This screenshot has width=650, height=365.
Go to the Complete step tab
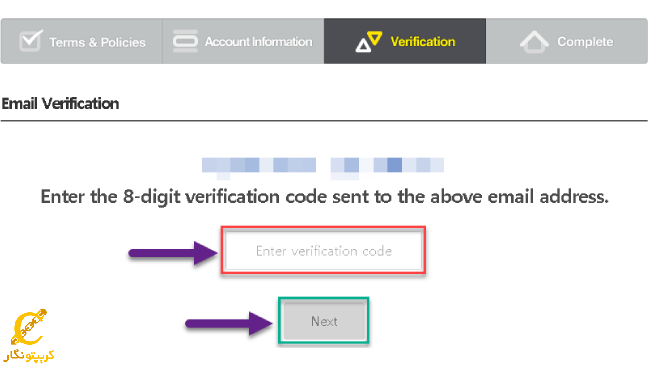coord(567,41)
